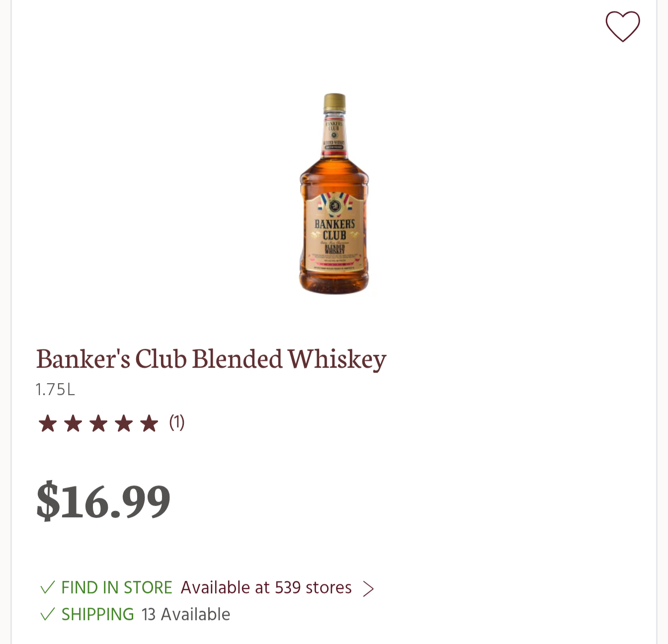
Task: Click the fourth rating star
Action: 124,424
